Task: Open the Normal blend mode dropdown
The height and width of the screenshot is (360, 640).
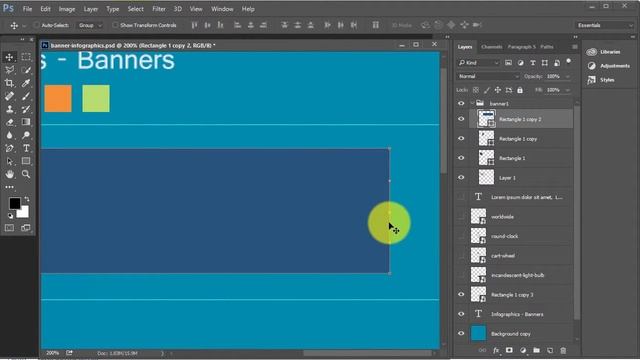Action: tap(488, 76)
